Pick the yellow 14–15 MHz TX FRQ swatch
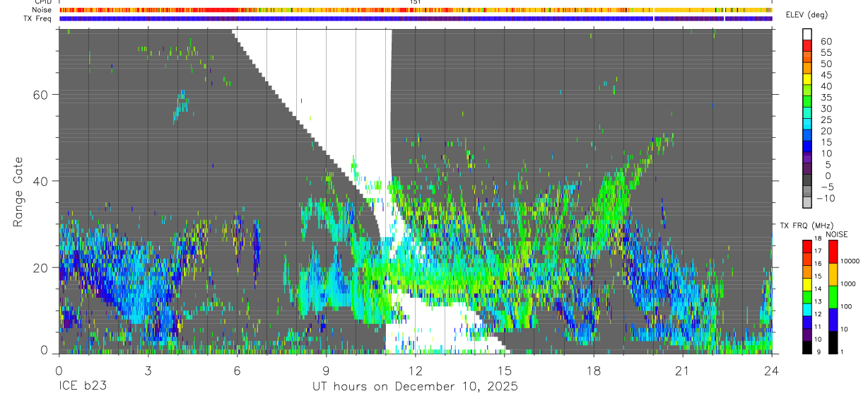868x401 pixels. [x=807, y=284]
